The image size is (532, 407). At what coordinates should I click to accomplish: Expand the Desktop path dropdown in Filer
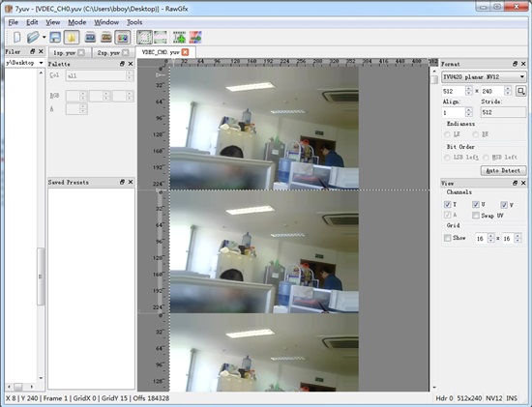click(x=41, y=63)
